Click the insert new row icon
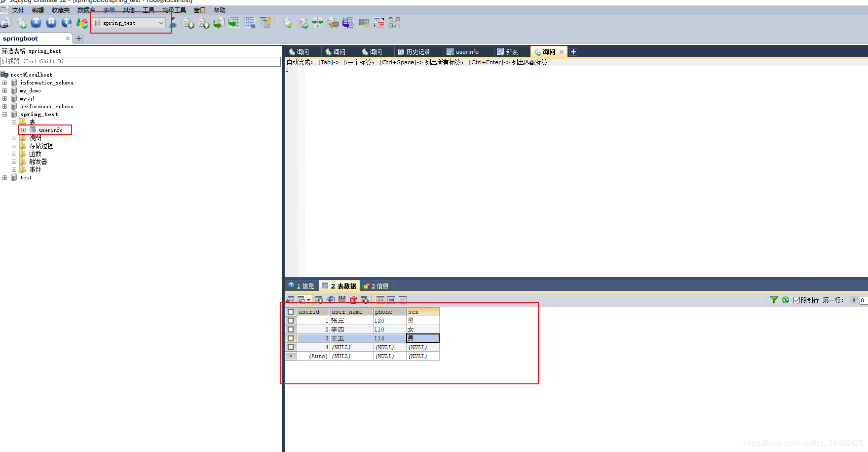 click(319, 299)
